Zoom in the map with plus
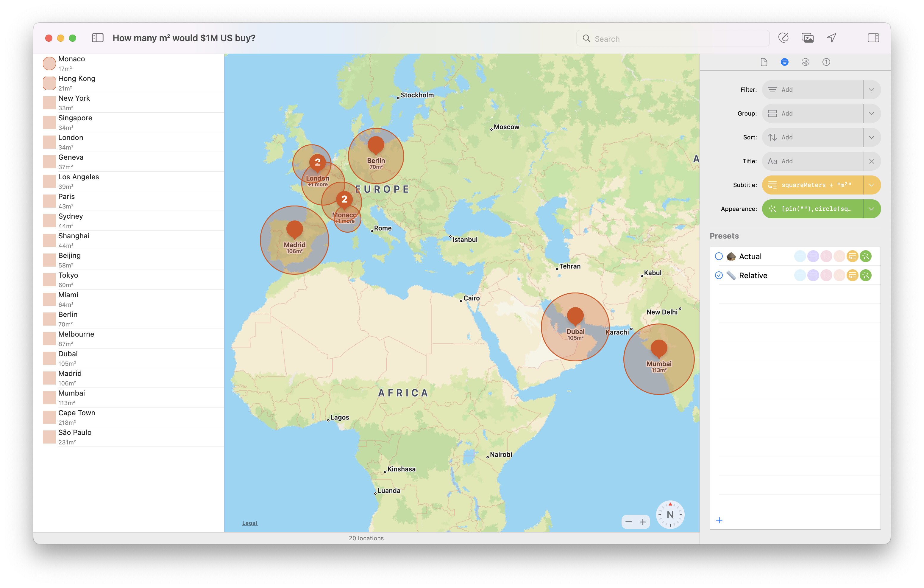This screenshot has height=588, width=924. 643,522
